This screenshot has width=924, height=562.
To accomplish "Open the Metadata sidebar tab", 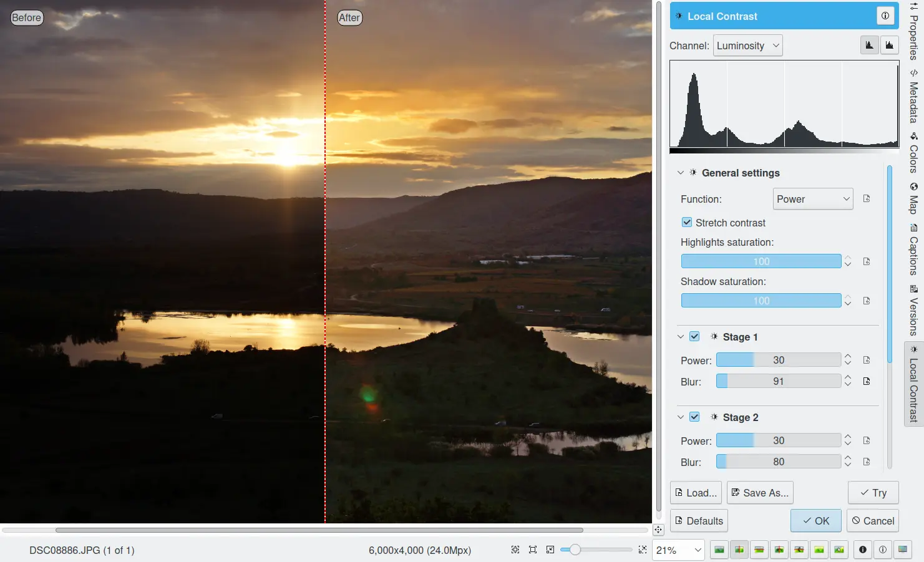I will tap(913, 97).
